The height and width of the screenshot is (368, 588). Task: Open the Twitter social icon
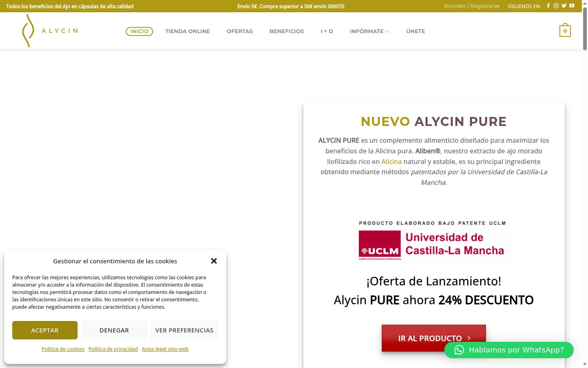[564, 6]
